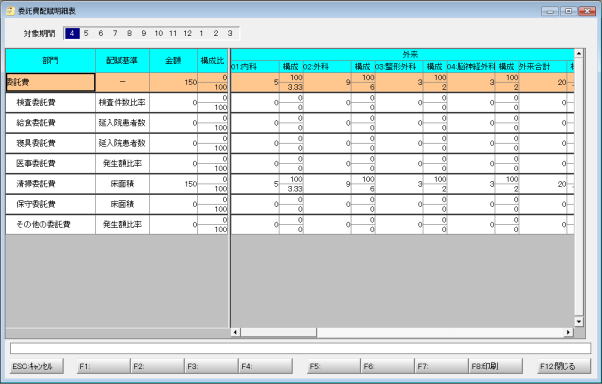This screenshot has height=384, width=602.
Task: Click 床面積 cell in 保守委託費 row
Action: click(122, 204)
